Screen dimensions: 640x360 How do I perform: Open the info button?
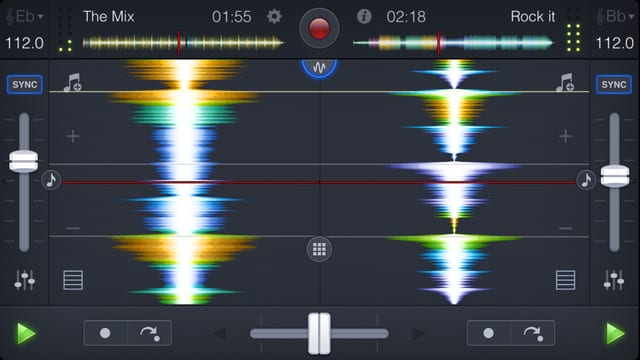coord(364,17)
